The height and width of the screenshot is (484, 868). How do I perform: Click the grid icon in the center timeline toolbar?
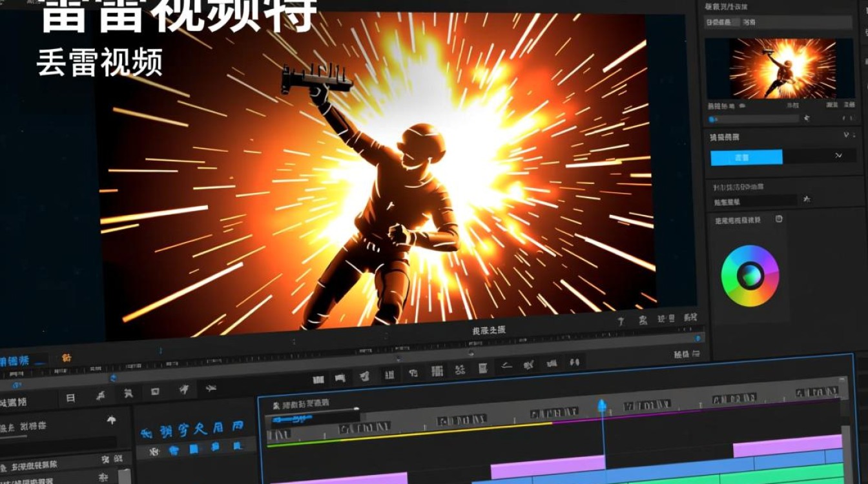437,371
